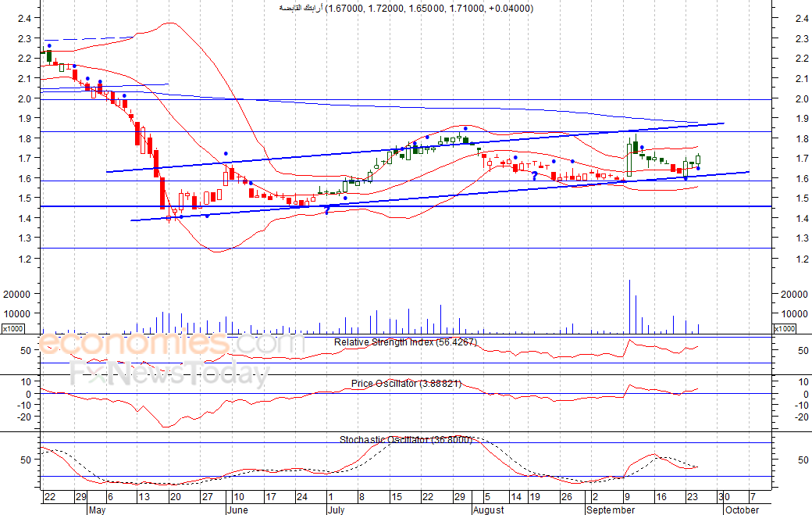Click the 2.3 price on right axis

click(802, 39)
